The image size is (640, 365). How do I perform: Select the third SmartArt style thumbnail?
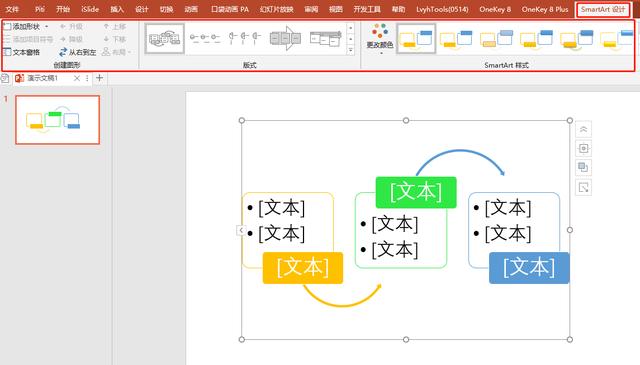coord(496,39)
